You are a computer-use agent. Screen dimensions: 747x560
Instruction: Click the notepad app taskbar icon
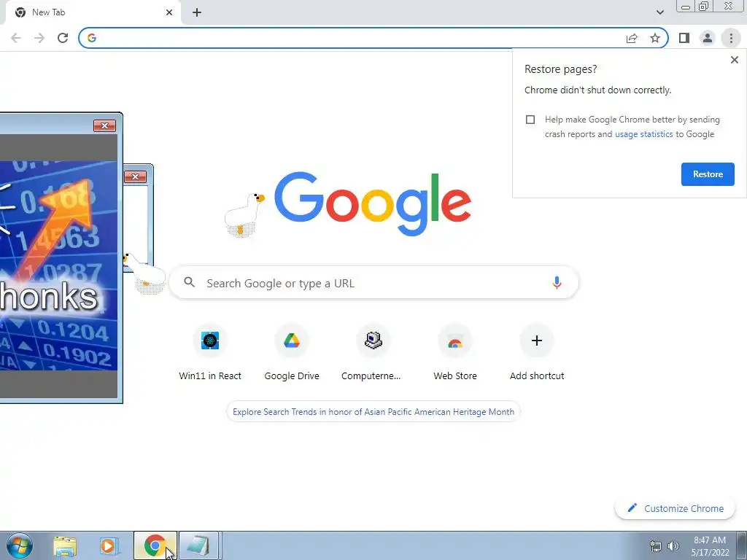(198, 545)
